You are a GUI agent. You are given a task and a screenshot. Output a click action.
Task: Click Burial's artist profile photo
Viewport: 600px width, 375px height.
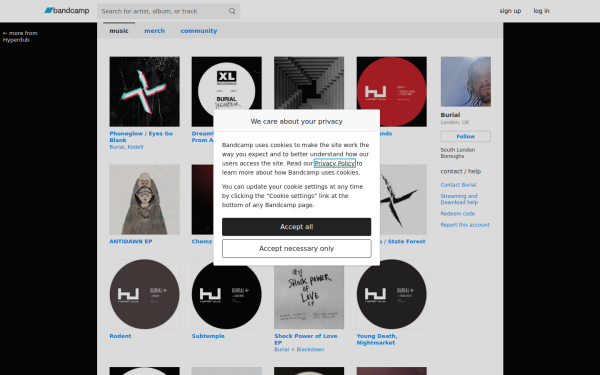tap(466, 82)
